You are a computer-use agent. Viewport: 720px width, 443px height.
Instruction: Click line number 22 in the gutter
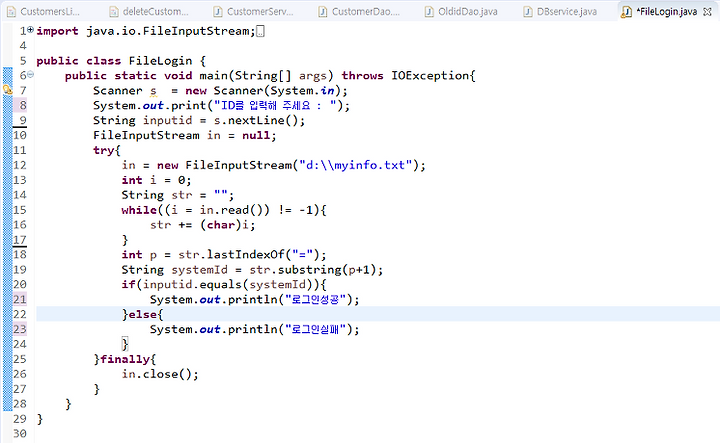20,314
